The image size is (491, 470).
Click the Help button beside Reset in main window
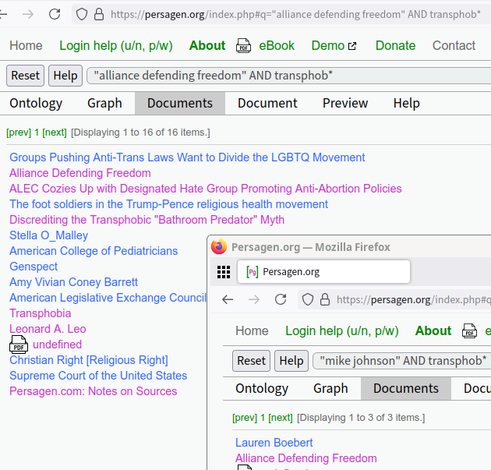pyautogui.click(x=65, y=76)
